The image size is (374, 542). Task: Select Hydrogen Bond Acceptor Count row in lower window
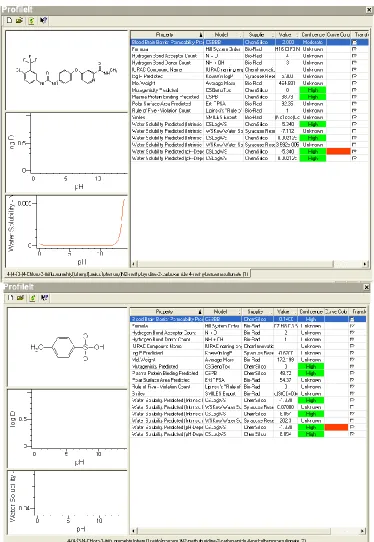[x=248, y=333]
